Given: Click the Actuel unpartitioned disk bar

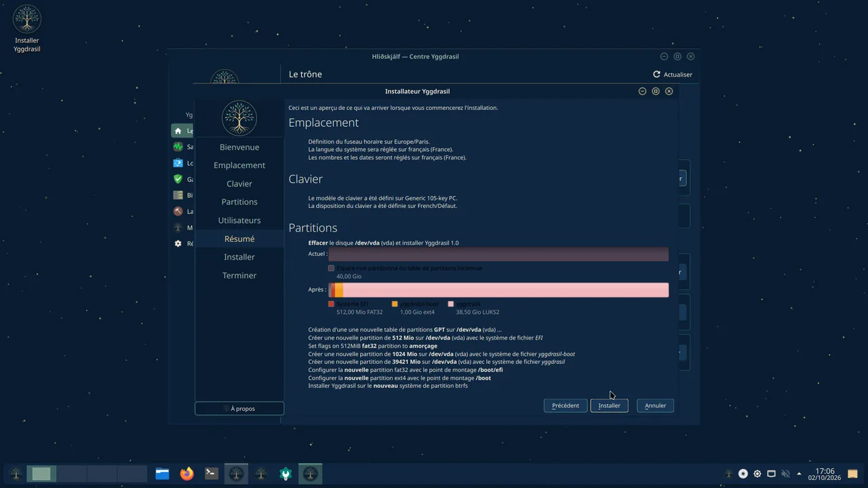Looking at the screenshot, I should pos(498,254).
